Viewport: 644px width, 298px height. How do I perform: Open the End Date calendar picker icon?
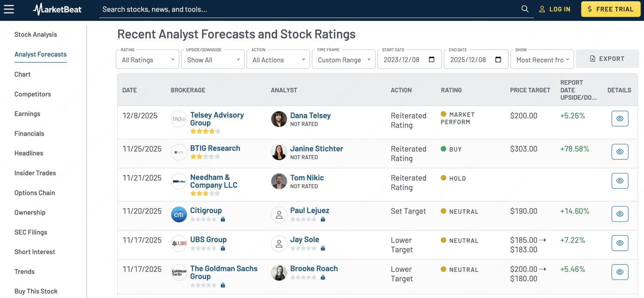click(x=498, y=60)
